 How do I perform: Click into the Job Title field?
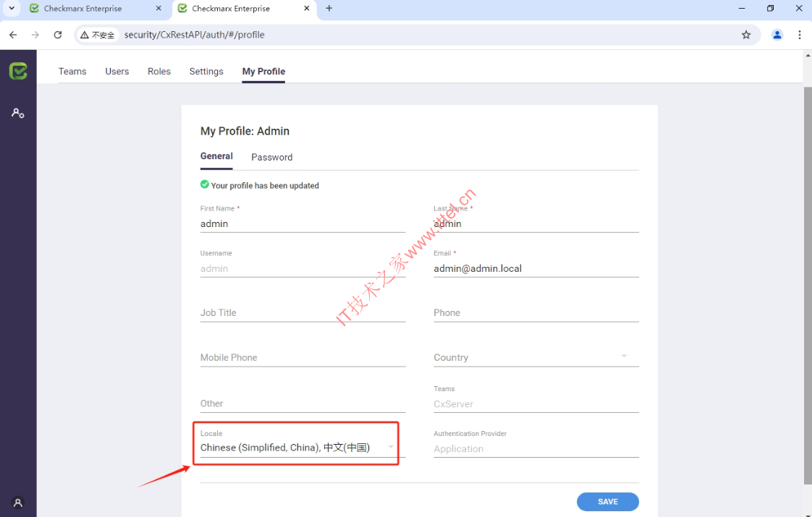pos(303,313)
